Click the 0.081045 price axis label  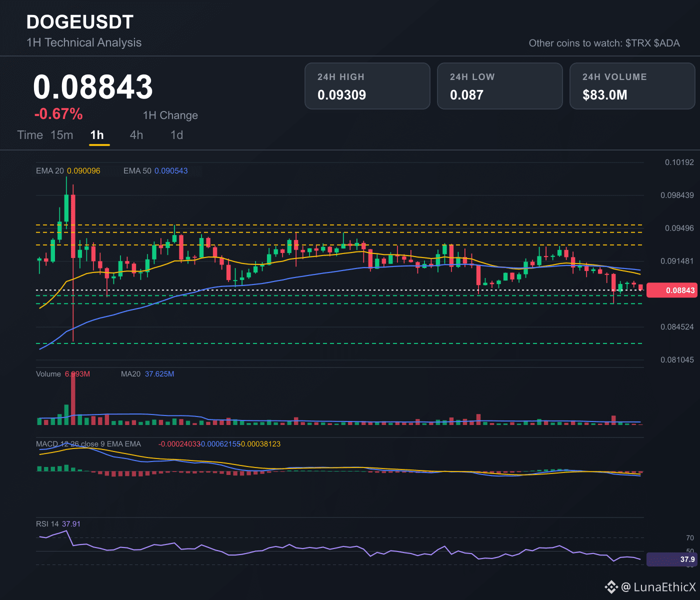[677, 360]
